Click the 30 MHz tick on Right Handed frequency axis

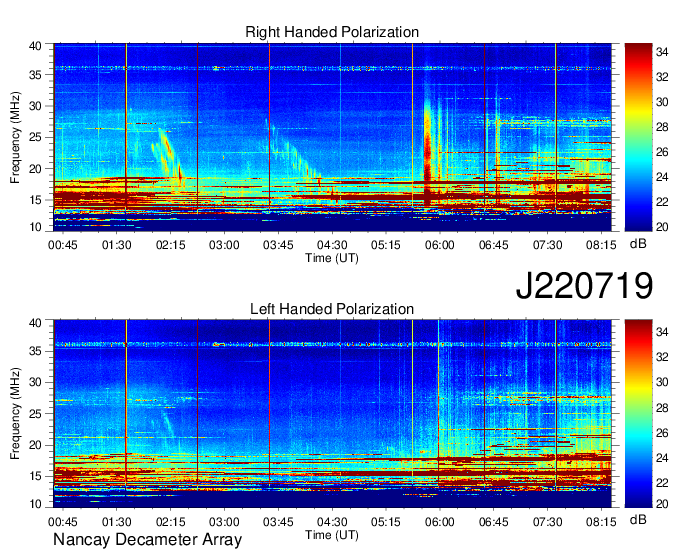[x=35, y=106]
